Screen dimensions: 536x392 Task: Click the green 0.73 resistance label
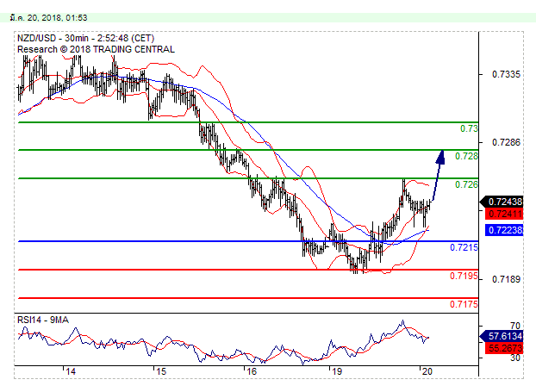coord(469,129)
